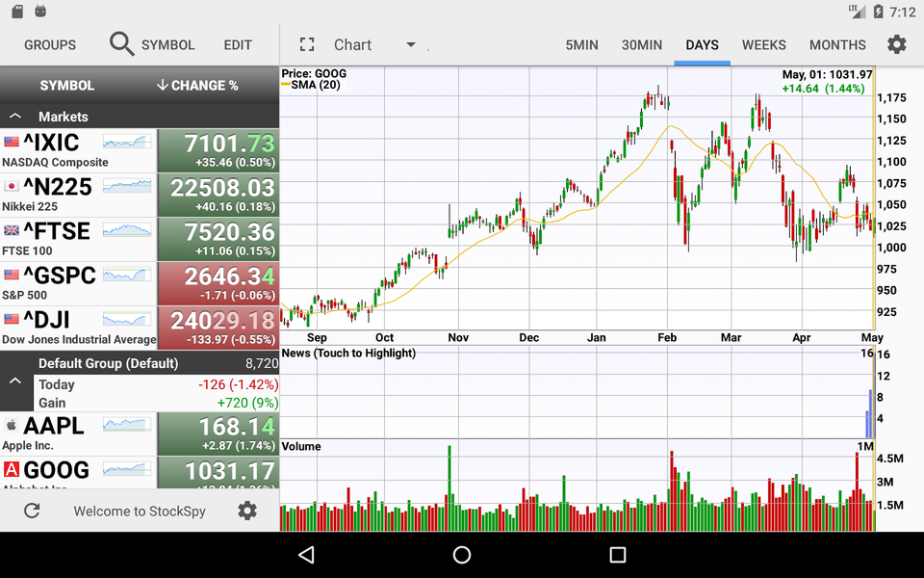Refresh data with the bottom-left reload icon

pyautogui.click(x=31, y=512)
